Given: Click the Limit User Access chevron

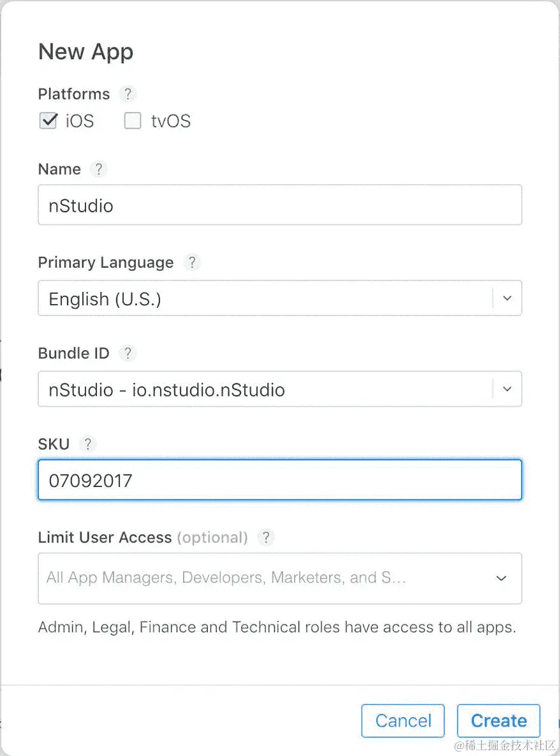Looking at the screenshot, I should click(x=502, y=578).
